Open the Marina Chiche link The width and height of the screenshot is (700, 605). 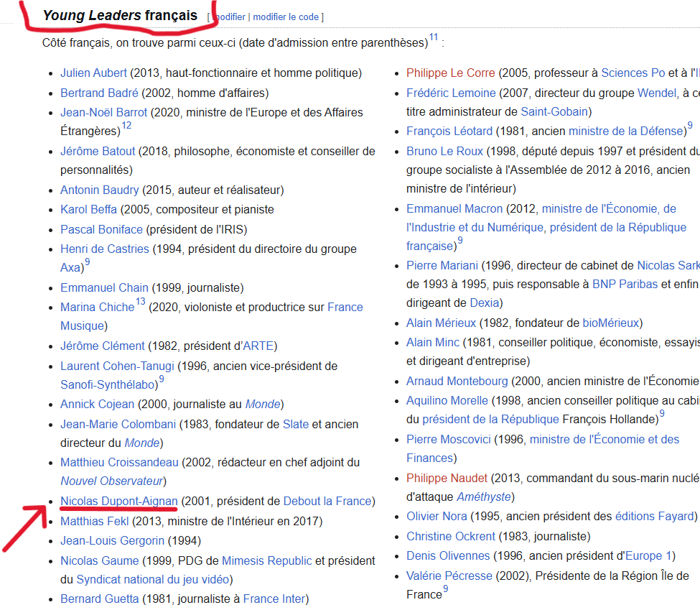[x=98, y=307]
